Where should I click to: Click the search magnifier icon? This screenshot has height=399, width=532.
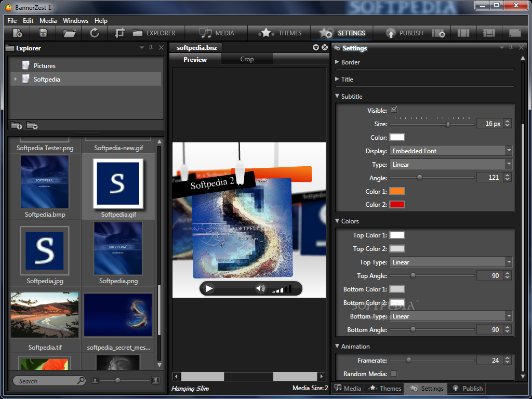(81, 380)
